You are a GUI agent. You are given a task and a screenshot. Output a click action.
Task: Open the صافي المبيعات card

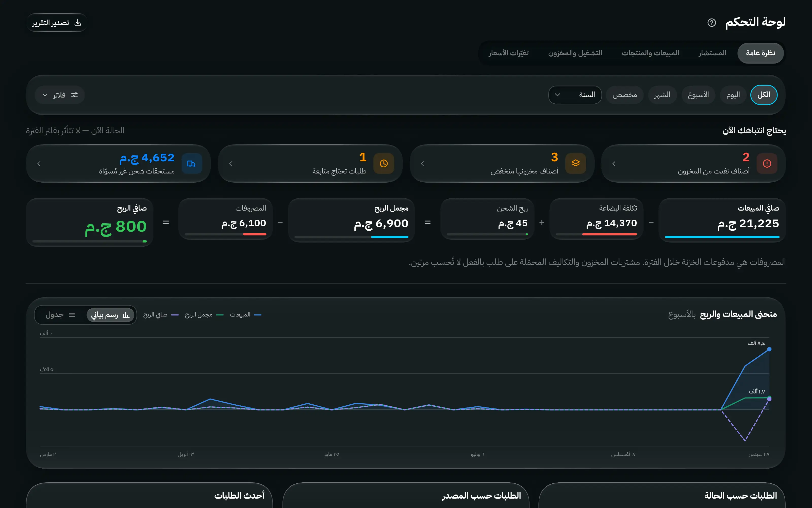click(722, 220)
